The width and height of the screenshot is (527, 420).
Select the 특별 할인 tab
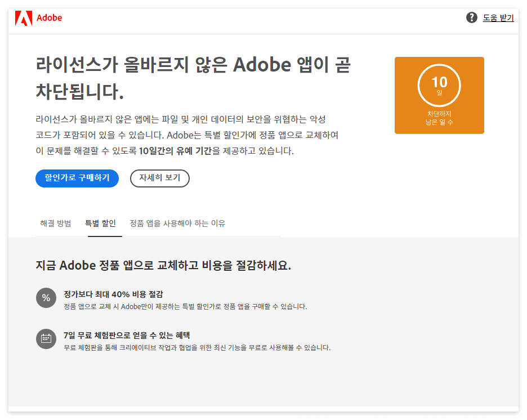[x=100, y=224]
